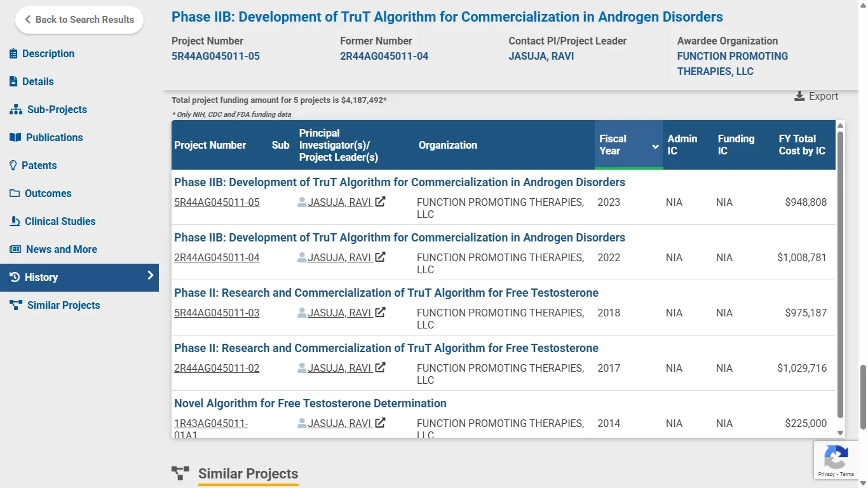Jump to Similar Projects in sidebar
This screenshot has width=868, height=488.
tap(63, 306)
